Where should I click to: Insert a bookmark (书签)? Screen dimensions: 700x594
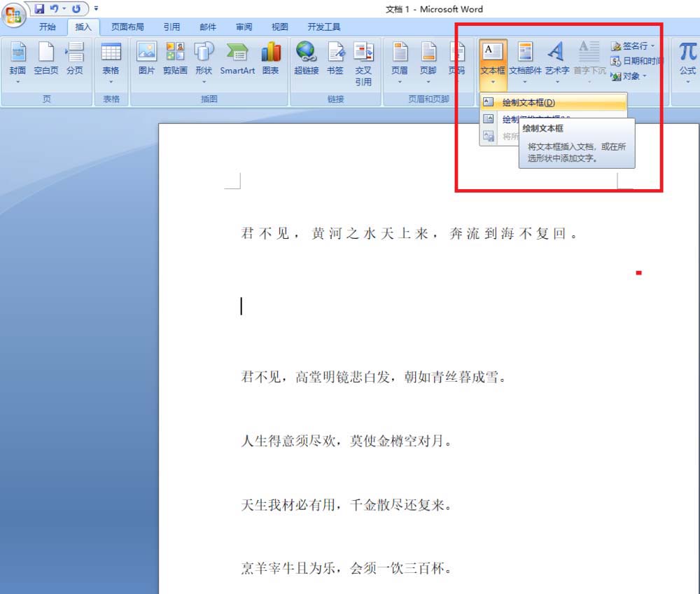click(x=335, y=58)
